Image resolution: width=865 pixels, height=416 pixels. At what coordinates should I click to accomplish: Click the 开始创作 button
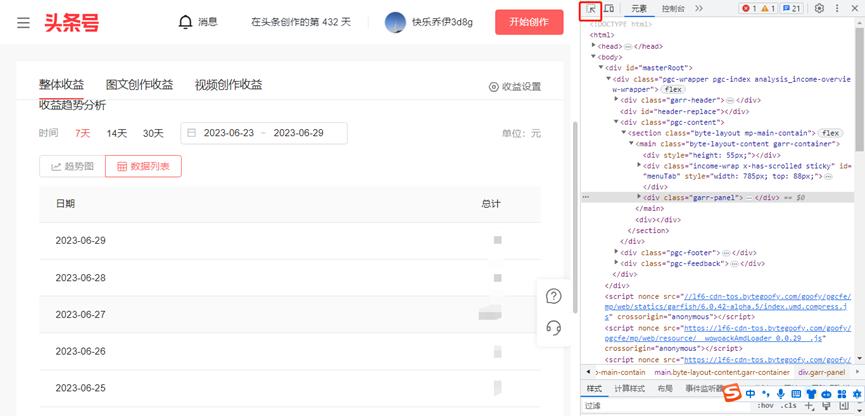tap(529, 22)
